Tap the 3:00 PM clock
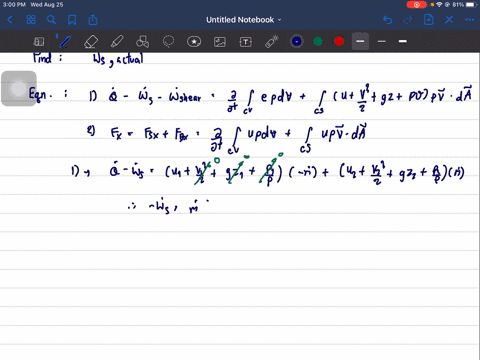Viewport: 480px width, 360px height. click(x=14, y=5)
